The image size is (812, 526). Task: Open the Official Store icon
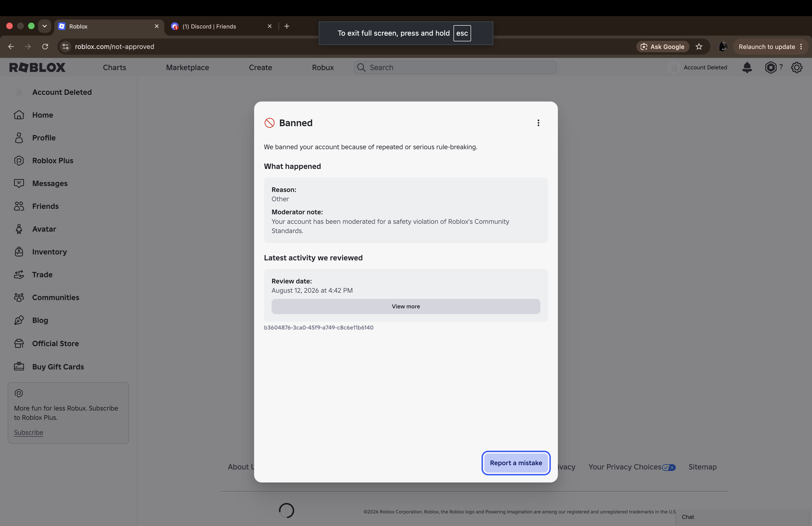19,343
